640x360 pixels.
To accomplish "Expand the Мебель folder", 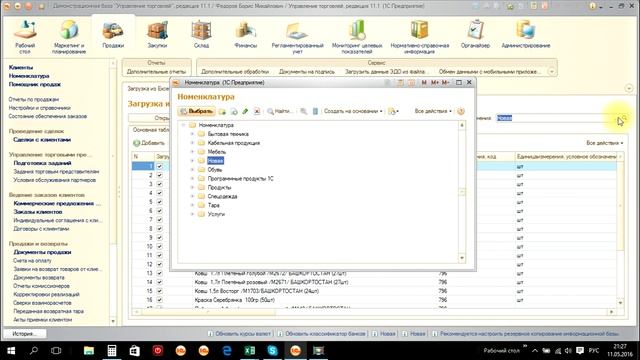I will (x=192, y=152).
